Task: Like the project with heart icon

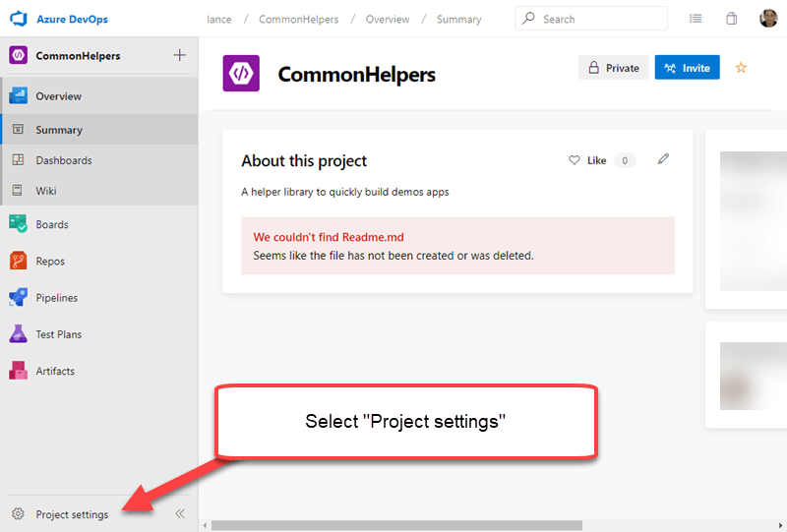Action: point(575,160)
